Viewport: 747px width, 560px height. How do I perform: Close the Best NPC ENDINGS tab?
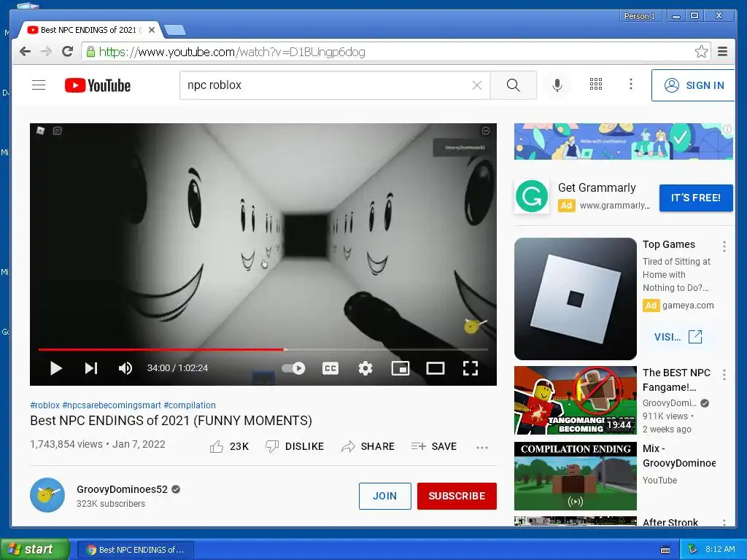coord(152,30)
